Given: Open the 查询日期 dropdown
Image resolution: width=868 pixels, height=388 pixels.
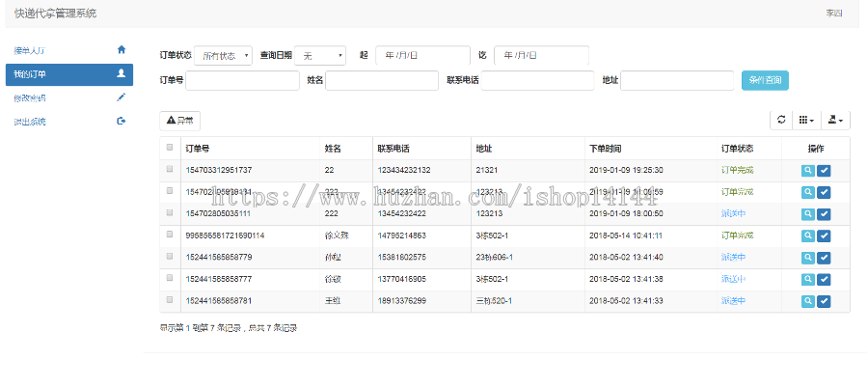Looking at the screenshot, I should coord(320,55).
